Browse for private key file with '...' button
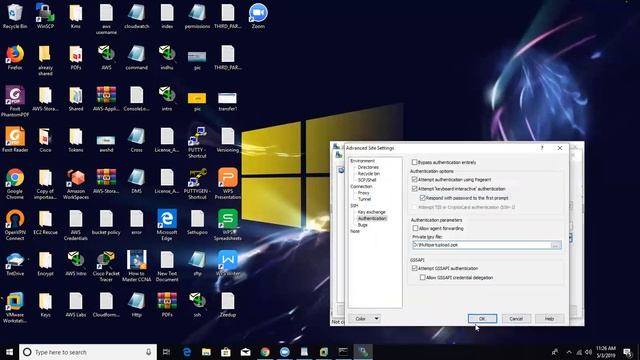The height and width of the screenshot is (360, 640). click(556, 245)
